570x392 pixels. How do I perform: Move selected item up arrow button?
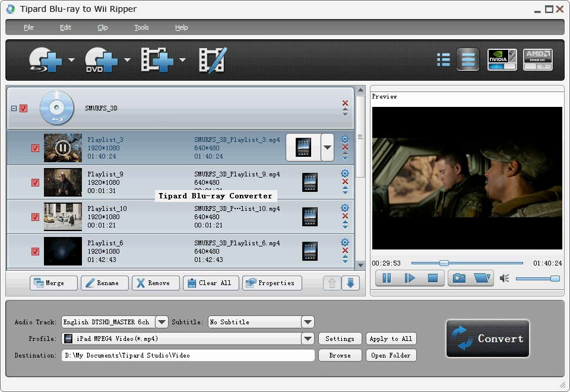(x=332, y=283)
